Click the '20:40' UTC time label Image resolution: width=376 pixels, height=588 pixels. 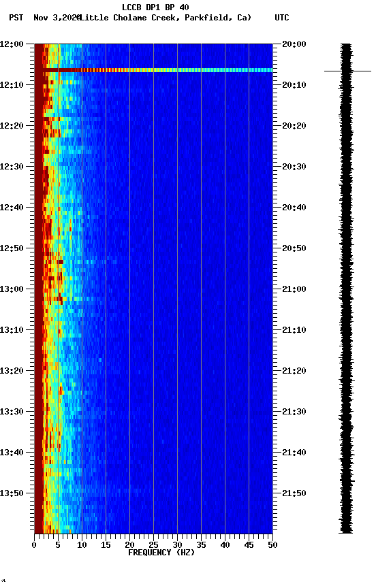(294, 208)
